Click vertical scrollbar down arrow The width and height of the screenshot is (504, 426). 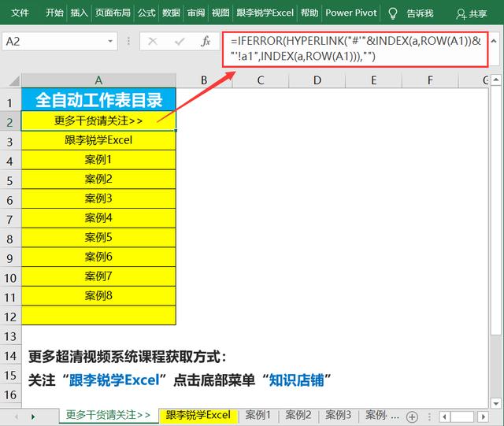click(x=496, y=403)
